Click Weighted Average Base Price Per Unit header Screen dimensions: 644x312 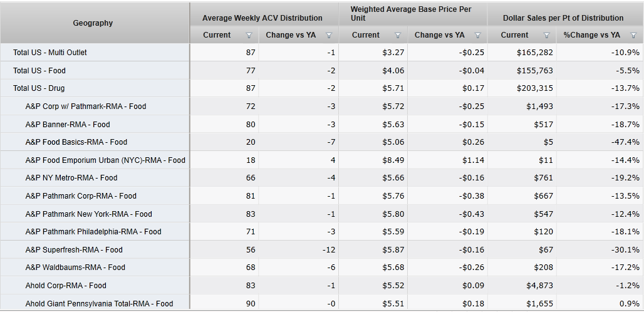411,14
